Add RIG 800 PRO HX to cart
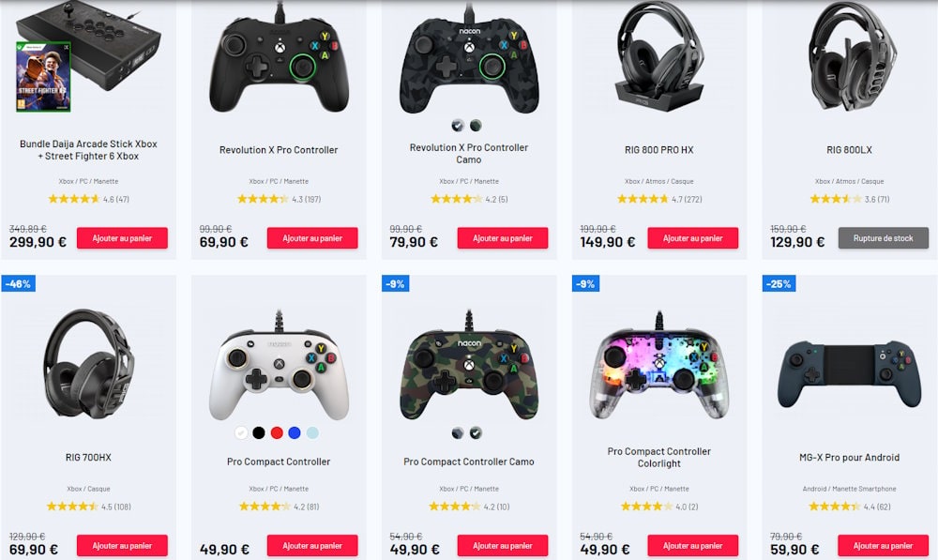Viewport: 938px width, 560px height. click(693, 238)
